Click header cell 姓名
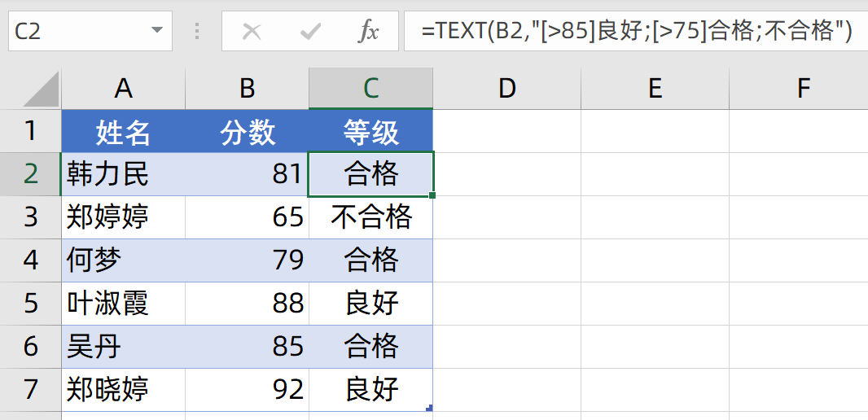 [x=124, y=130]
